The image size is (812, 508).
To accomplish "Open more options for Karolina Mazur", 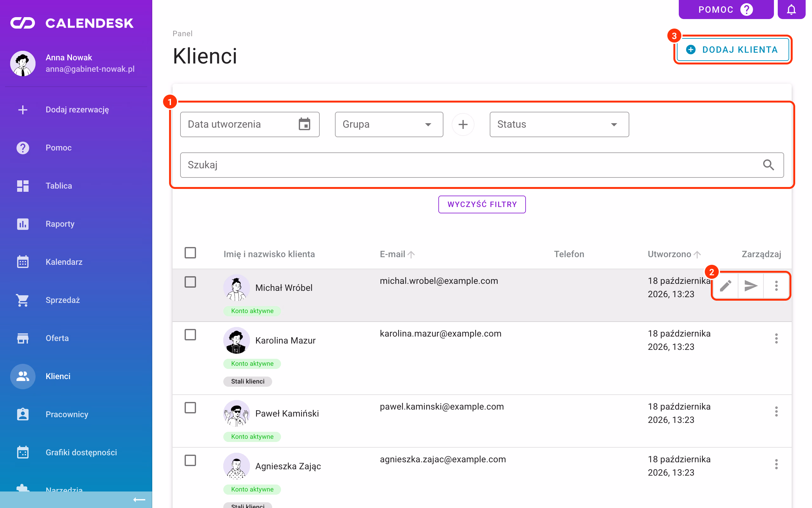I will (x=776, y=338).
